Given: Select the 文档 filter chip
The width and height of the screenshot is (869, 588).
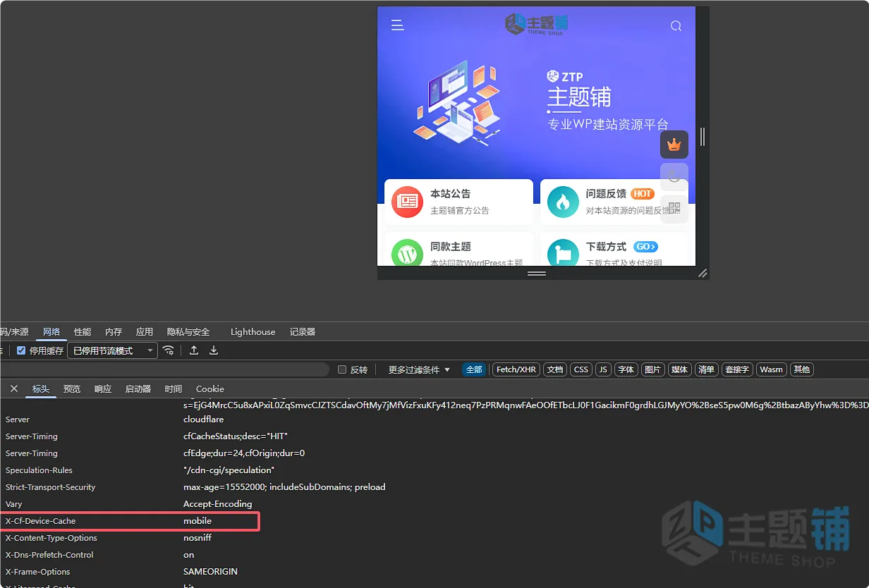Looking at the screenshot, I should 555,369.
